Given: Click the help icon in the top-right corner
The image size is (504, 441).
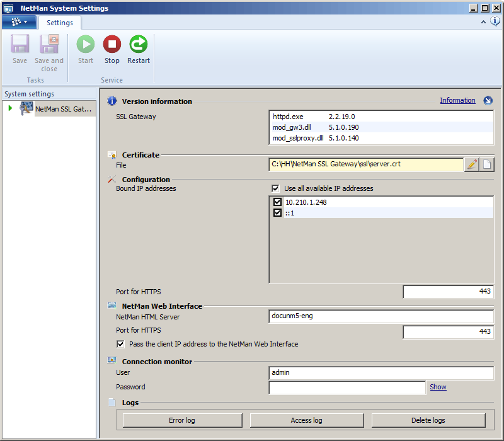Looking at the screenshot, I should click(496, 20).
